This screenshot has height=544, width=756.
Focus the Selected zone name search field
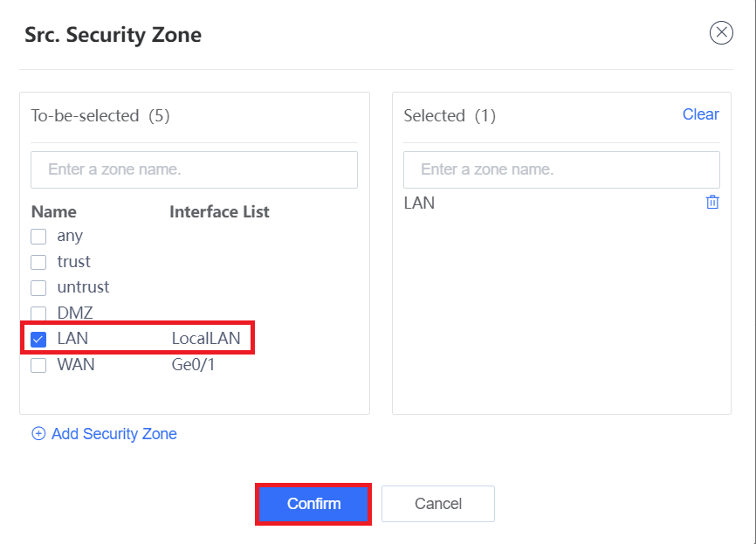coord(561,169)
